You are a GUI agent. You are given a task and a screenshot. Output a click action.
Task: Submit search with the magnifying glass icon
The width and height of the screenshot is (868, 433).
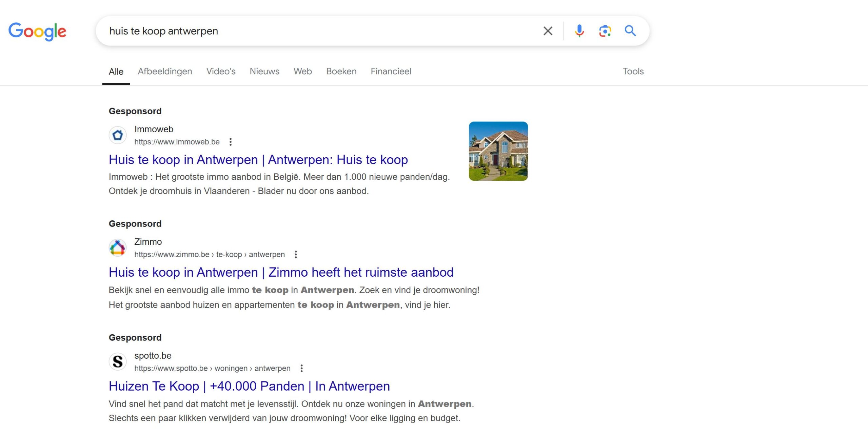(x=630, y=31)
